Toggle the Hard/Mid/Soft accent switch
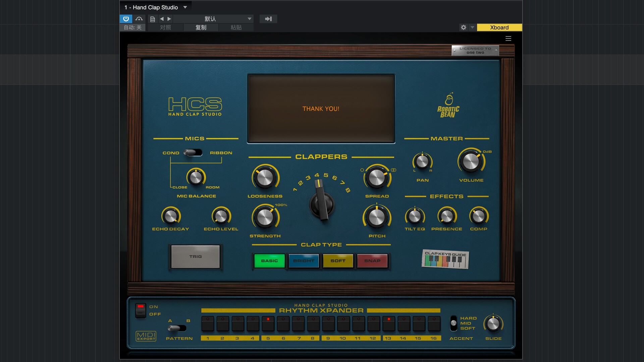The image size is (644, 362). 453,323
